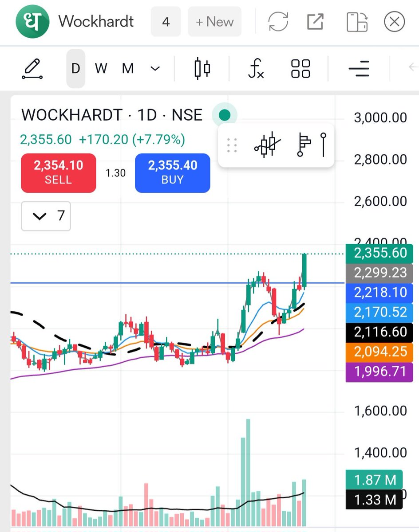This screenshot has height=532, width=419.
Task: Click the purple 1,996.71 average label
Action: coord(379,372)
